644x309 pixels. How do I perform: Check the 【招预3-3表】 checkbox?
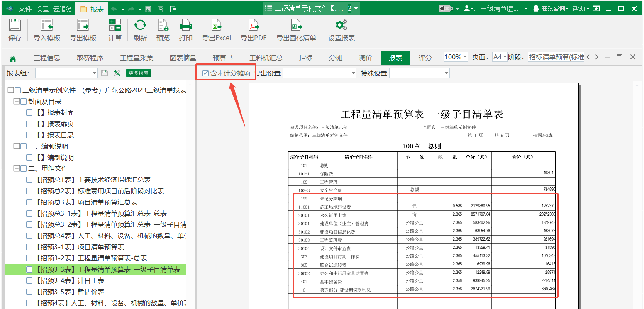pos(29,270)
